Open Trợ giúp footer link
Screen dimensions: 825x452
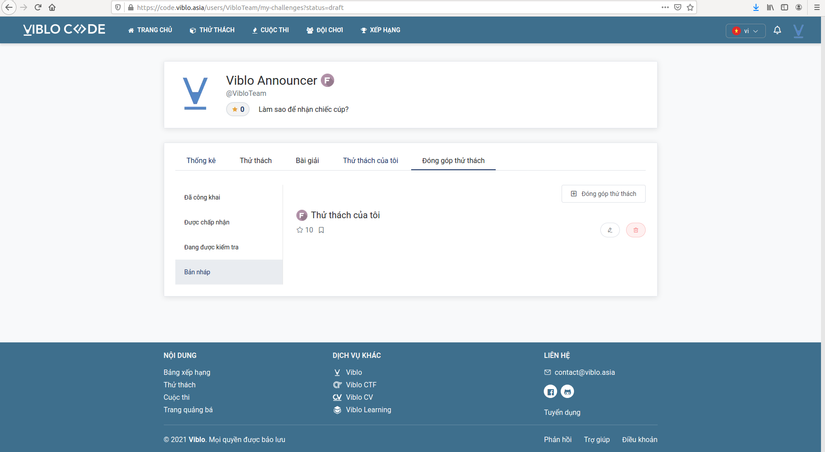597,439
